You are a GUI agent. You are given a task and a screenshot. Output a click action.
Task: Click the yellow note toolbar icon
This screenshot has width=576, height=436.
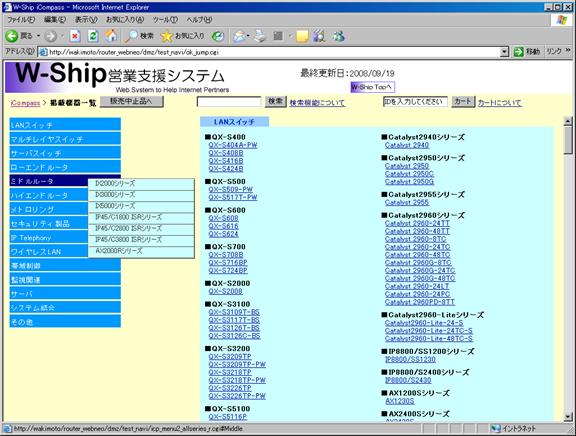(302, 36)
